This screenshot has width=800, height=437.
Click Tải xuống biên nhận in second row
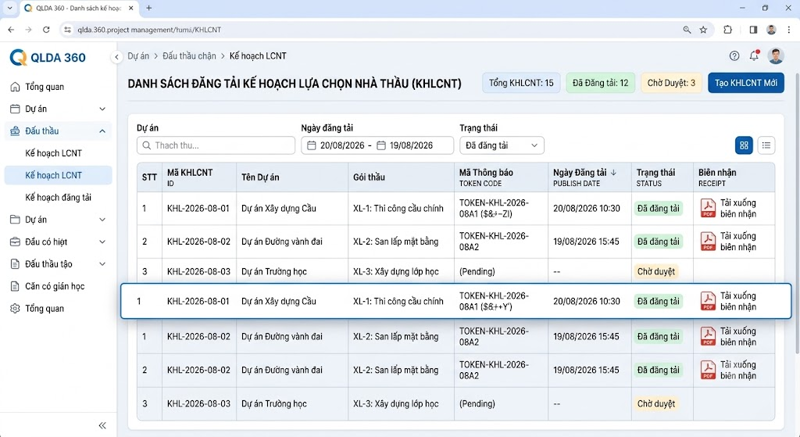point(738,242)
